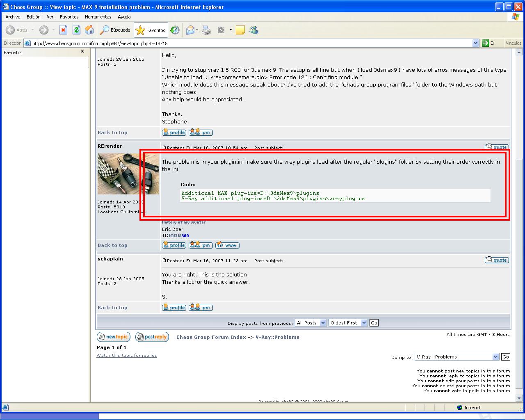The image size is (525, 420).
Task: Open the All Posts dropdown
Action: coord(310,323)
